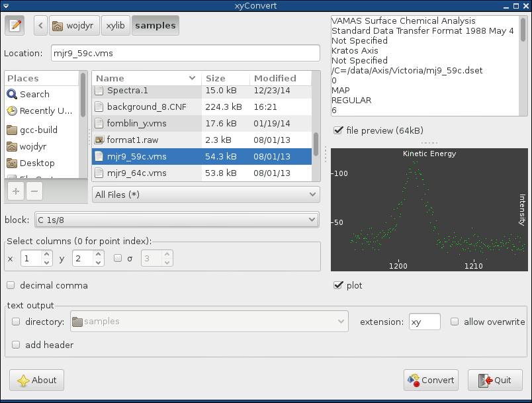Click the add bookmark plus icon

pos(15,191)
